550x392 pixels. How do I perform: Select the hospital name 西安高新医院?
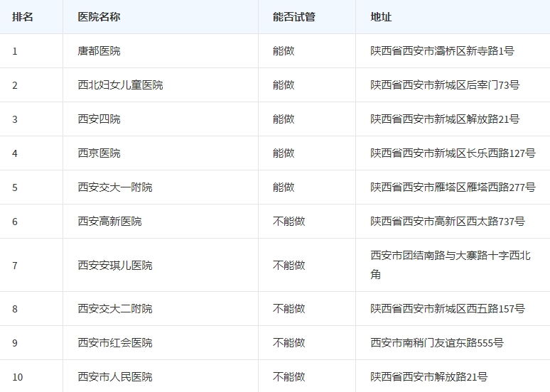pyautogui.click(x=110, y=221)
